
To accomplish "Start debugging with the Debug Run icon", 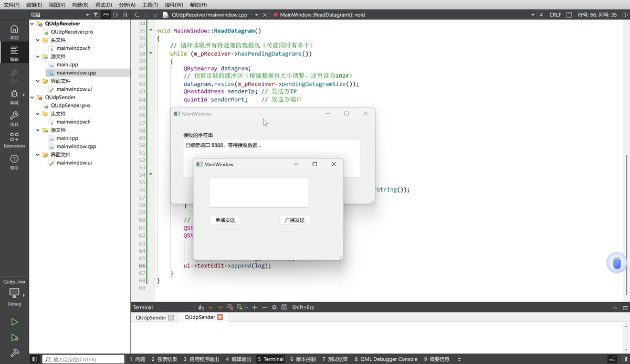I will tap(14, 338).
